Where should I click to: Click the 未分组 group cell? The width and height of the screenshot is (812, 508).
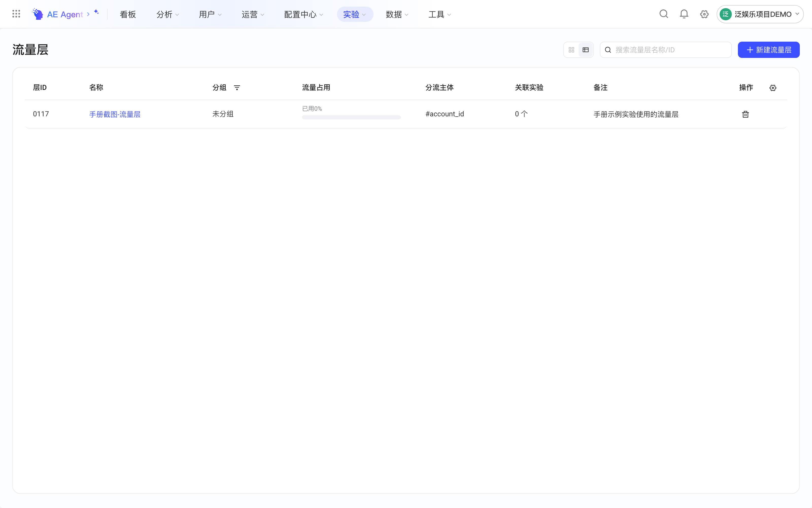pyautogui.click(x=223, y=114)
